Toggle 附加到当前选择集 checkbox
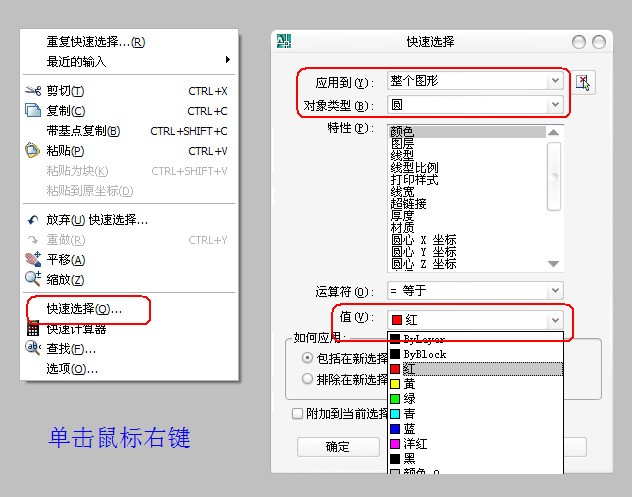 tap(297, 414)
